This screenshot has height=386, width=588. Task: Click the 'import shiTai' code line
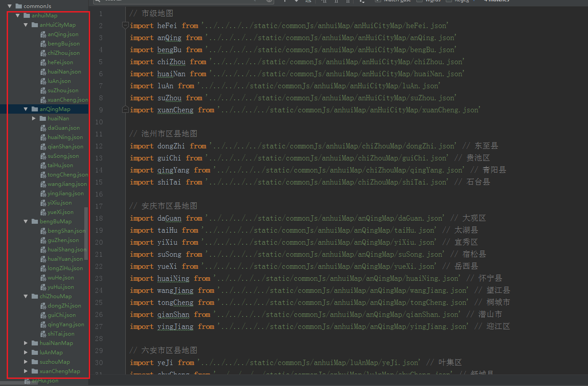click(310, 182)
